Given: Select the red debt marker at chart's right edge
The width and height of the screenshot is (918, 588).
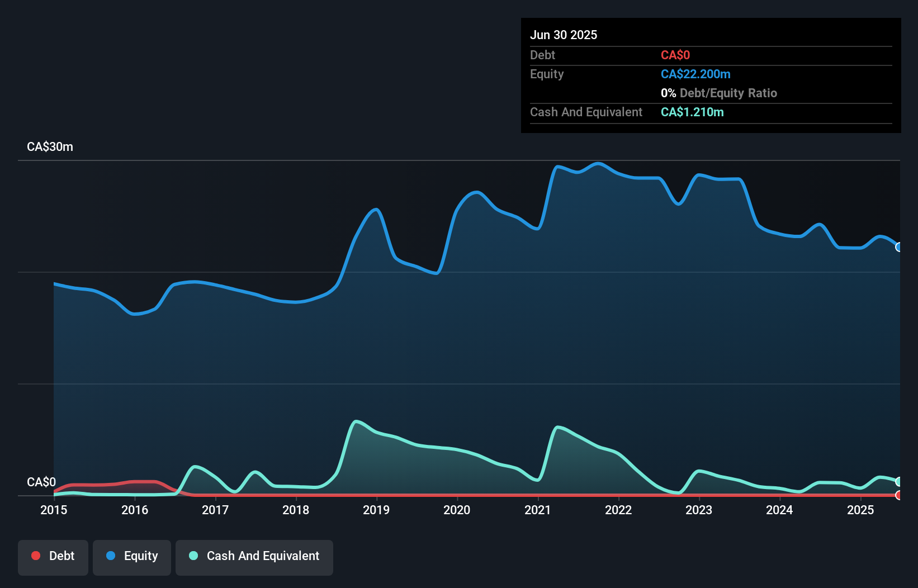Looking at the screenshot, I should pyautogui.click(x=898, y=495).
